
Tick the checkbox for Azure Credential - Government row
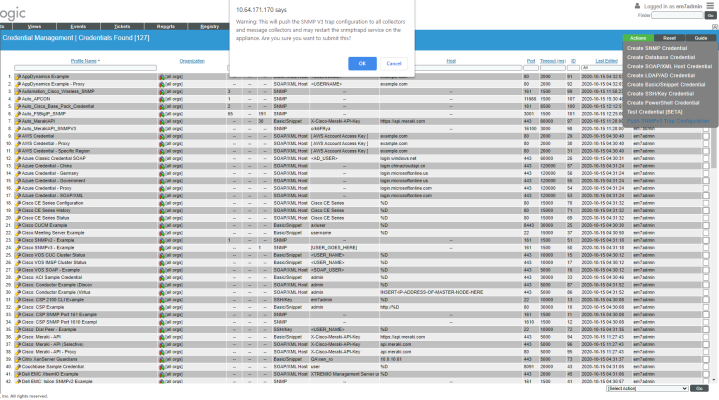coord(706,181)
